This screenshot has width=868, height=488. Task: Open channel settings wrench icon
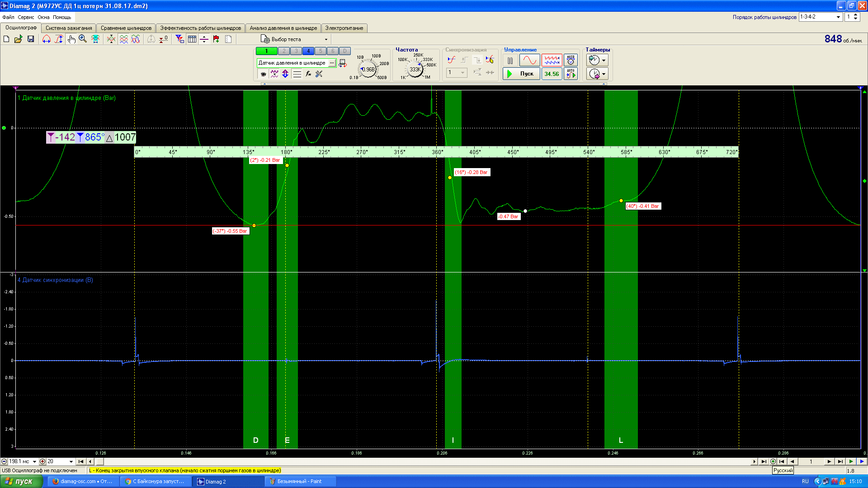click(x=319, y=74)
